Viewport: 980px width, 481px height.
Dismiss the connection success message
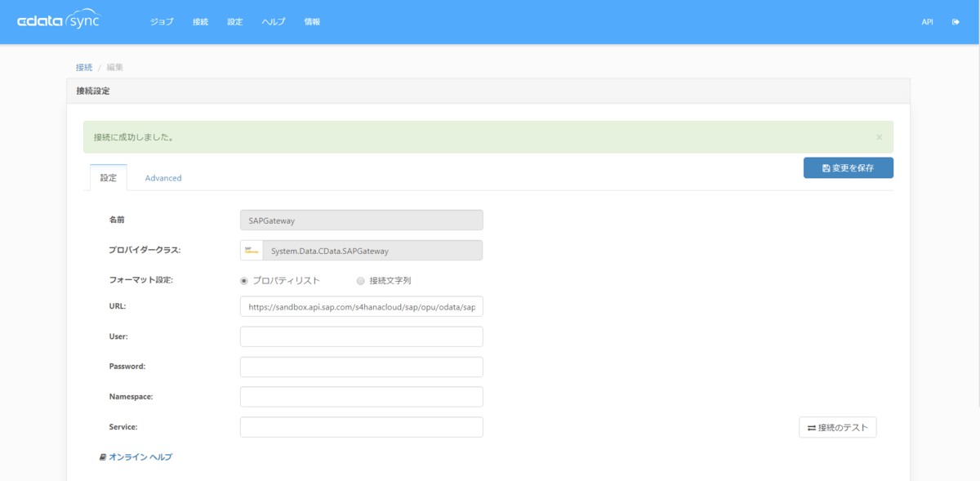tap(879, 137)
